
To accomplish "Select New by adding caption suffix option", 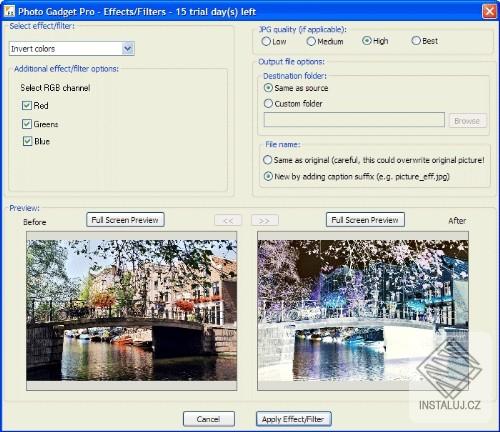I will (268, 176).
